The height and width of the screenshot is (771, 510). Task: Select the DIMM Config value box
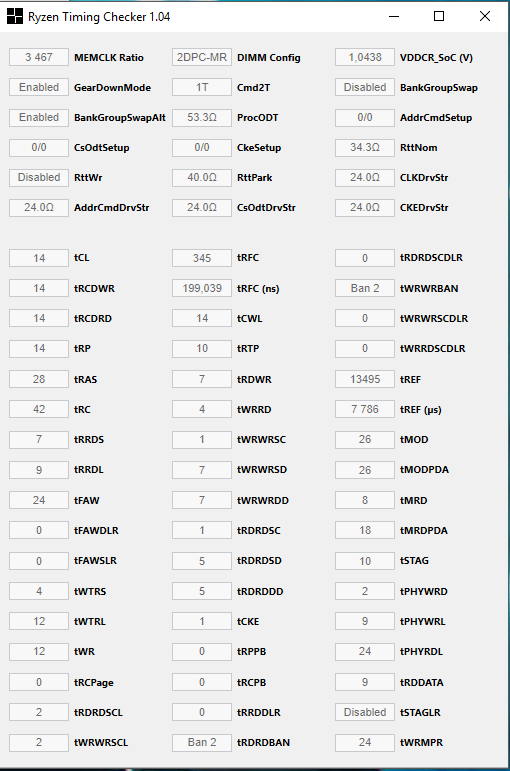[202, 58]
